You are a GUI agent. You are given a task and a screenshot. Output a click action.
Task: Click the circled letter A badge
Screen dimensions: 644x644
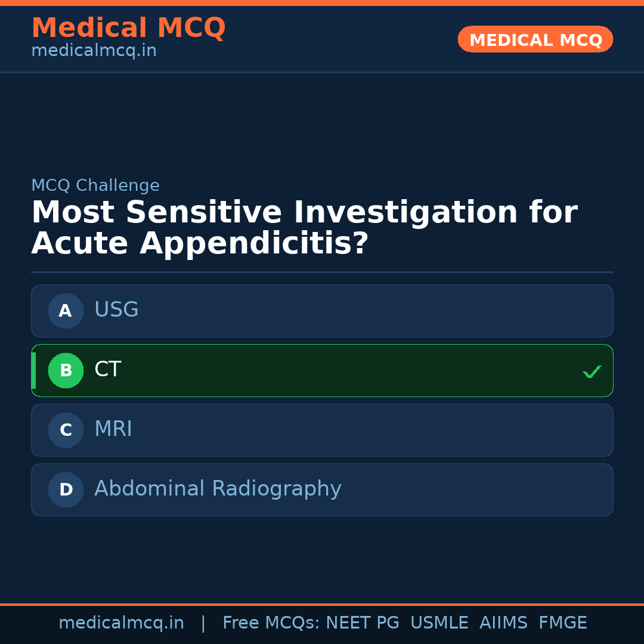[66, 311]
